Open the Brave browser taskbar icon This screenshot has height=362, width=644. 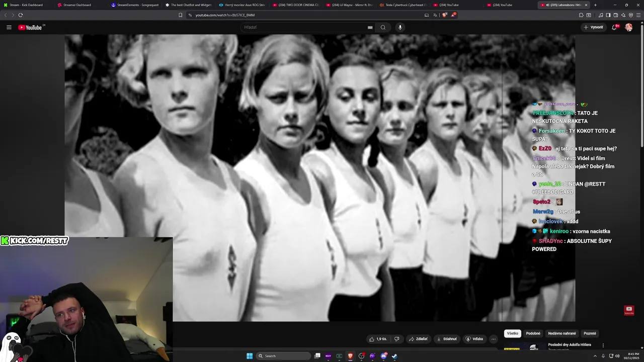351,356
